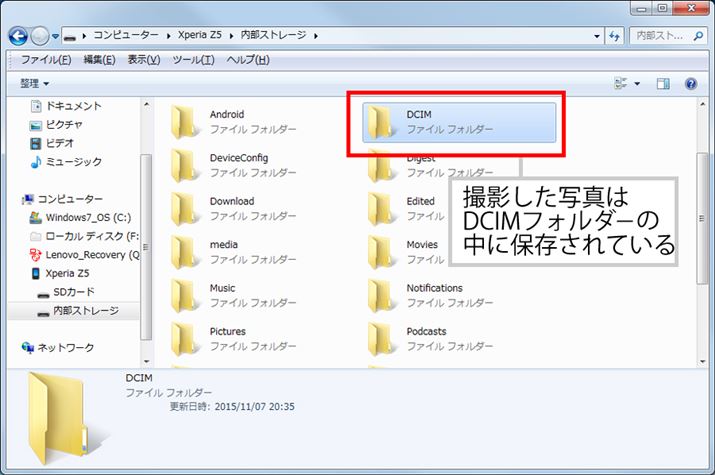Image resolution: width=715 pixels, height=475 pixels.
Task: Toggle the preview pane icon
Action: (662, 84)
